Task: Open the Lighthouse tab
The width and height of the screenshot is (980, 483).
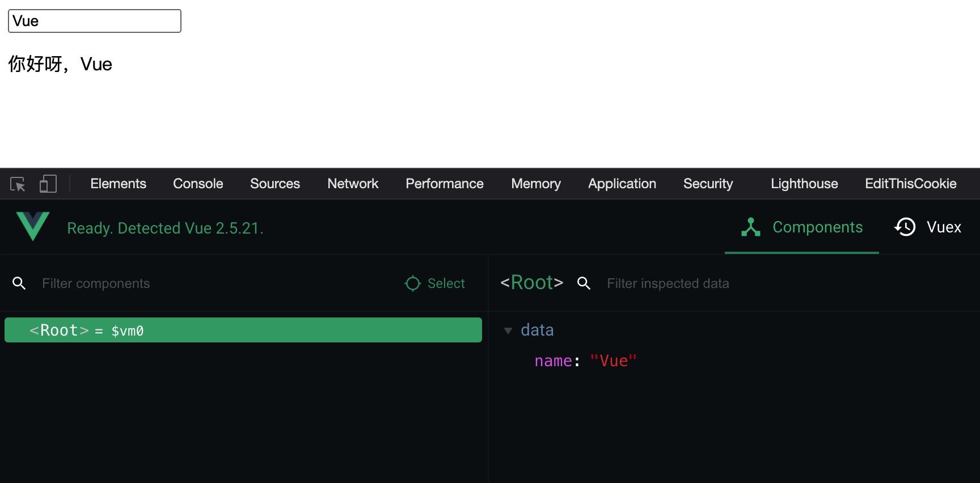Action: [804, 184]
